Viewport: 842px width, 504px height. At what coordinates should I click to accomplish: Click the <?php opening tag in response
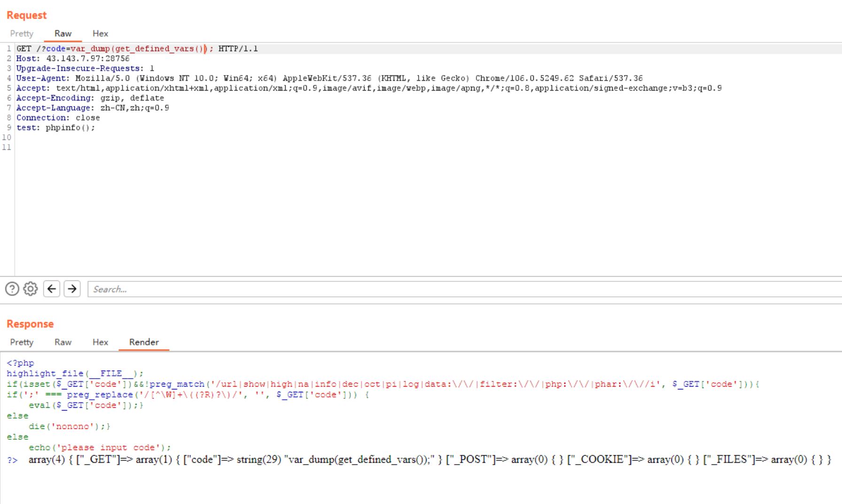(x=20, y=363)
